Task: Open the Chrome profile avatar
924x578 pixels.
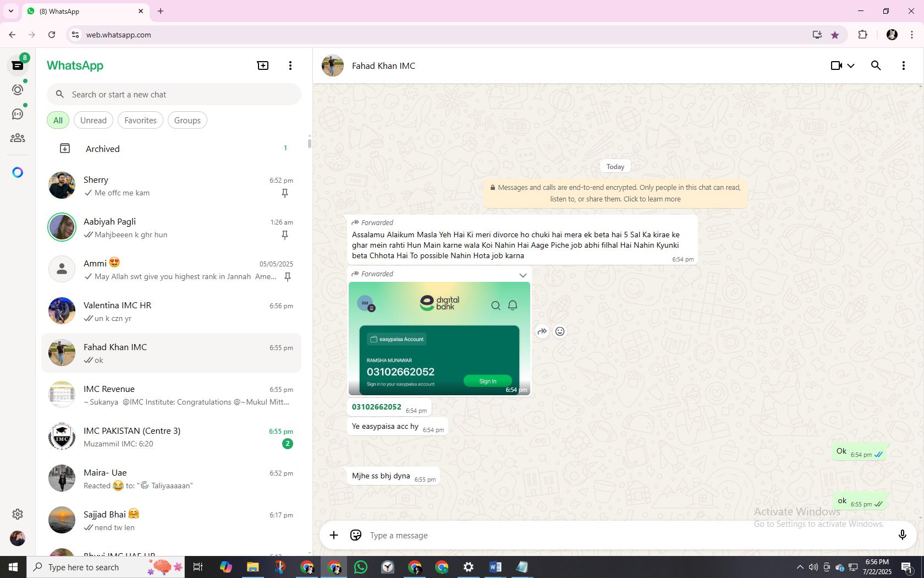Action: tap(892, 35)
